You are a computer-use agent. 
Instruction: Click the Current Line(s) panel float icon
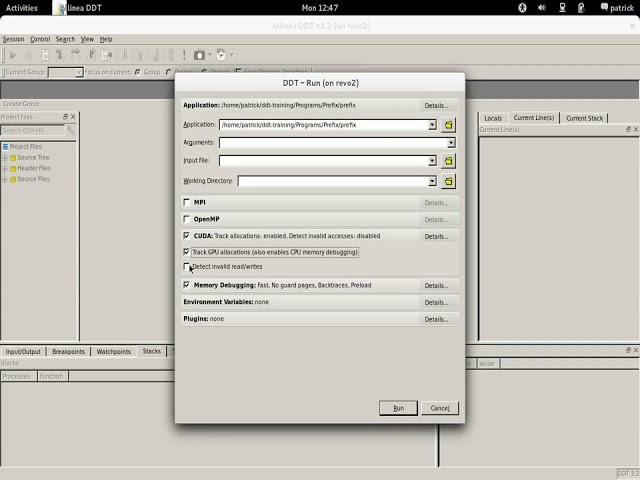click(x=628, y=129)
